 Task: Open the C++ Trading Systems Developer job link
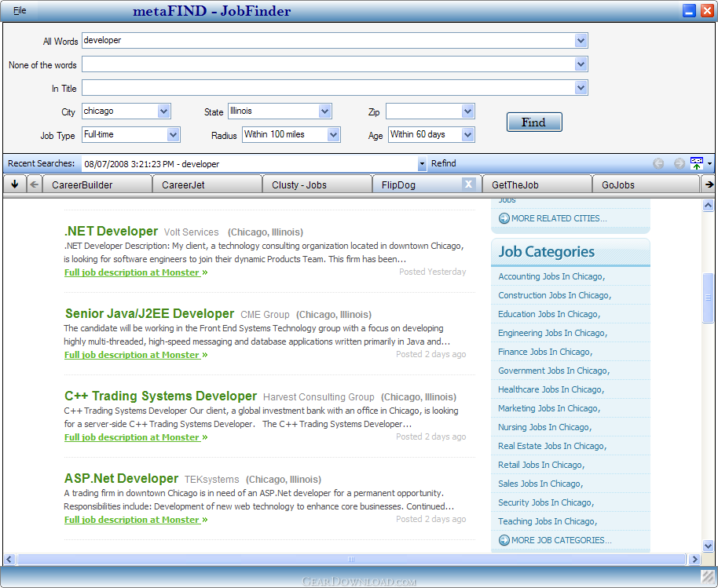[161, 396]
